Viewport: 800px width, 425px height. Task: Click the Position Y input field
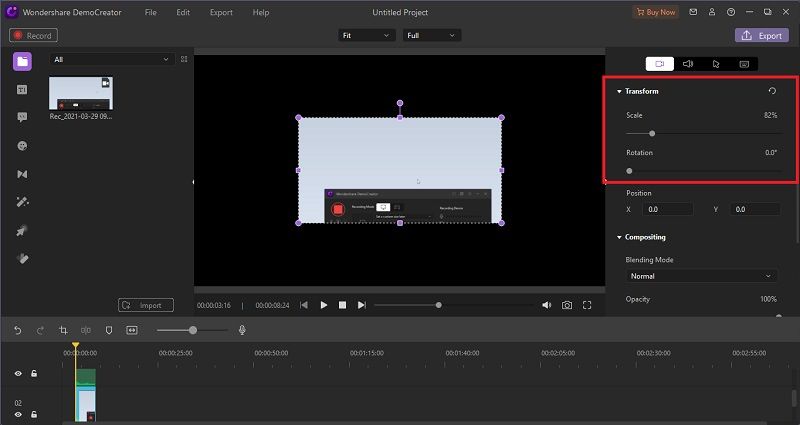point(756,209)
